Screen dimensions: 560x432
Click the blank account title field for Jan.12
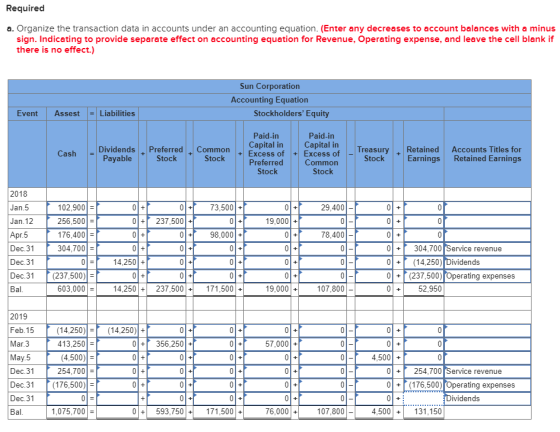488,221
